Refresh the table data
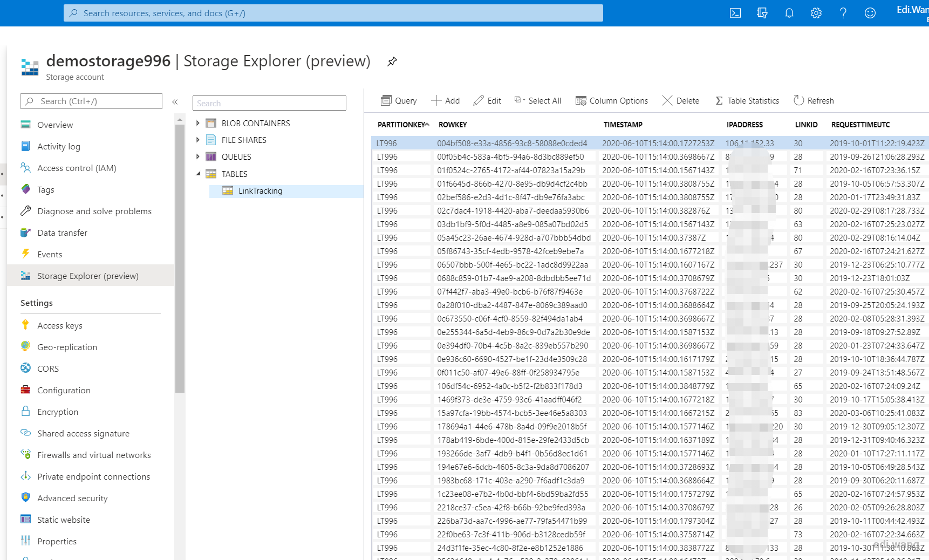929x560 pixels. (x=814, y=100)
